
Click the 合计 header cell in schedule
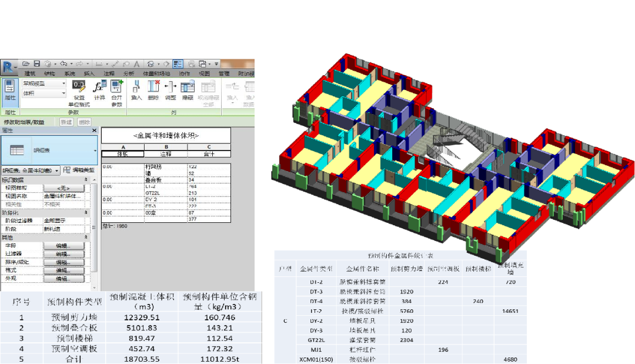pyautogui.click(x=209, y=154)
